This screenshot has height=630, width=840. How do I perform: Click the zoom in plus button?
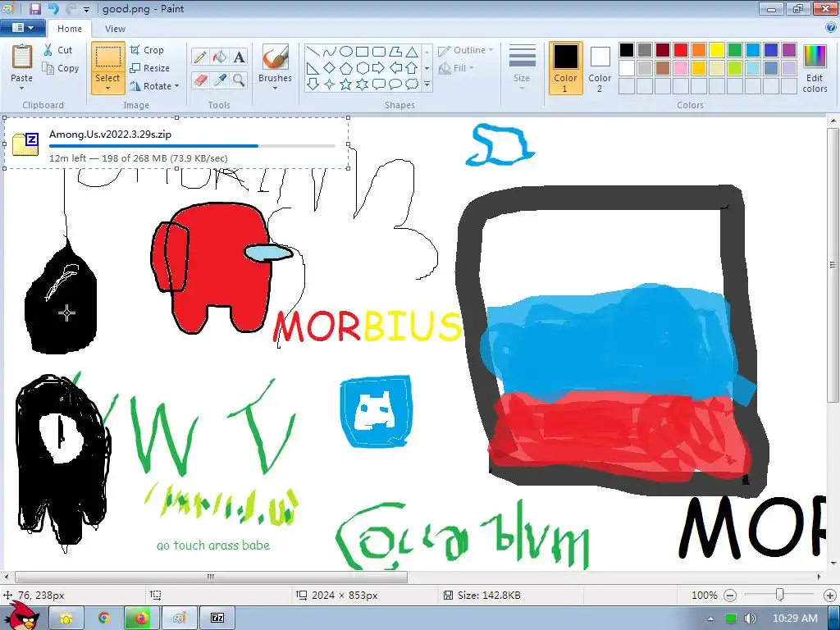pyautogui.click(x=829, y=596)
